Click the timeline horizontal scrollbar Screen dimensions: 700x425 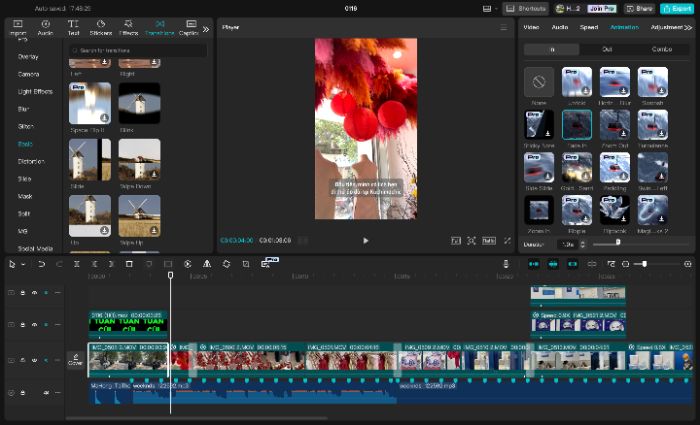click(196, 418)
